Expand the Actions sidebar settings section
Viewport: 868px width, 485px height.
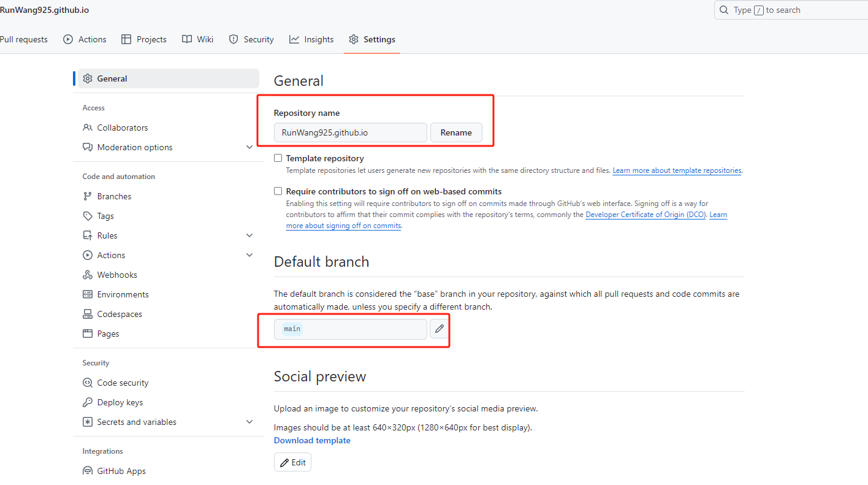[x=249, y=255]
